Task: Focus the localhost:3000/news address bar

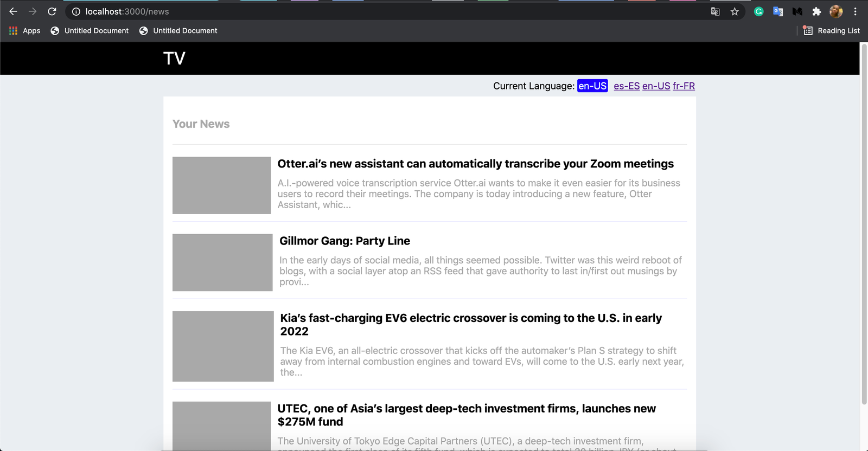Action: coord(380,11)
